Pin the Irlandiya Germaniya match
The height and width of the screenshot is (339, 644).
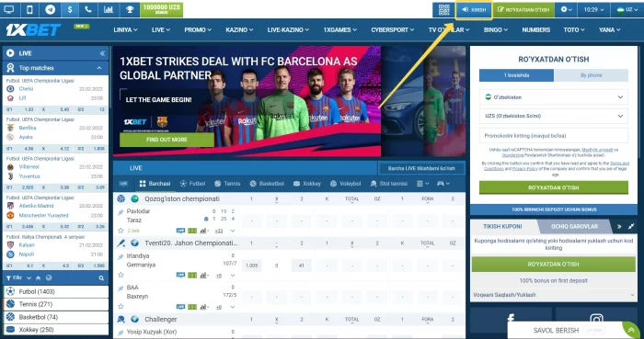[x=121, y=257]
